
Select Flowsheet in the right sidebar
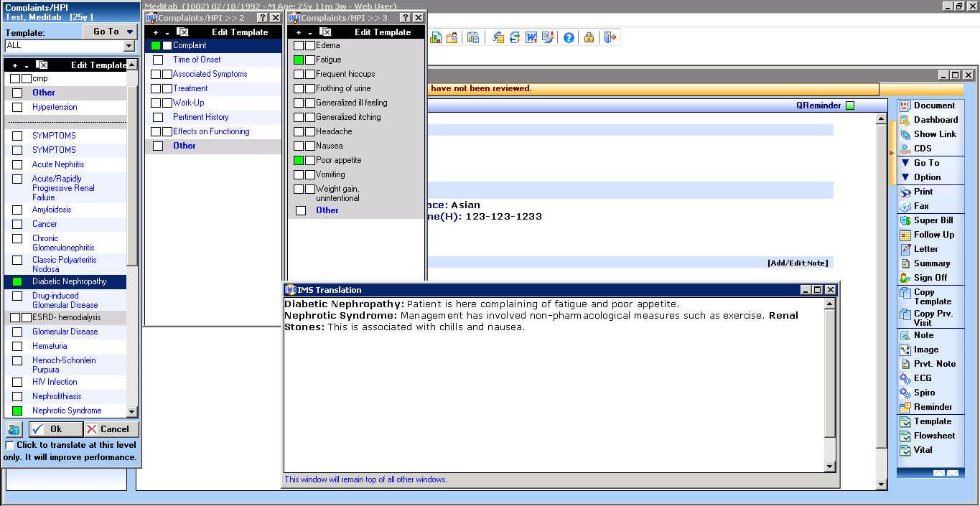tap(933, 436)
